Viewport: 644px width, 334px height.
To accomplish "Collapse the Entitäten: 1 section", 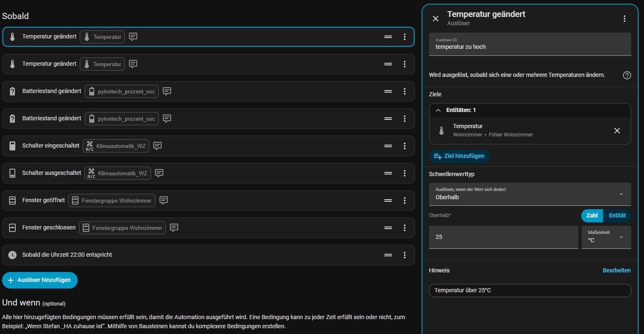I will (530, 110).
